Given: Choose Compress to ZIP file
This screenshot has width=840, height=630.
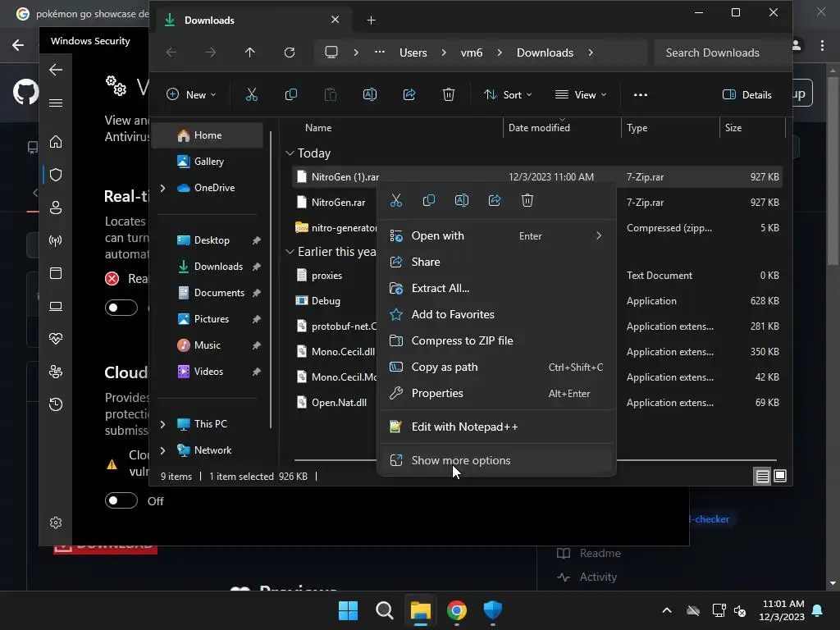Looking at the screenshot, I should [496, 340].
